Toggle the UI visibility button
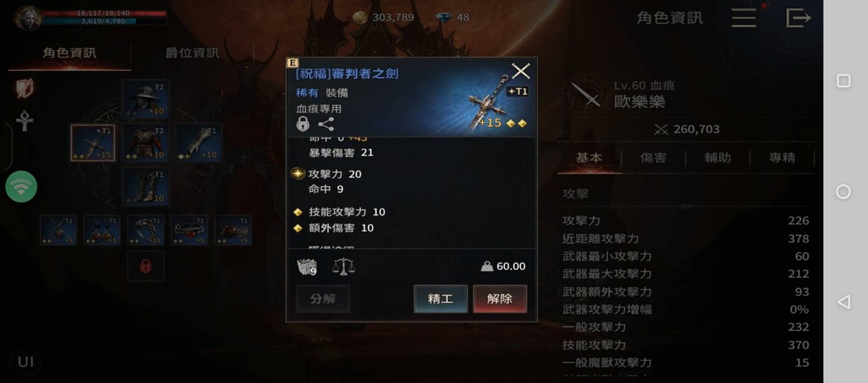The height and width of the screenshot is (383, 868). (x=26, y=362)
